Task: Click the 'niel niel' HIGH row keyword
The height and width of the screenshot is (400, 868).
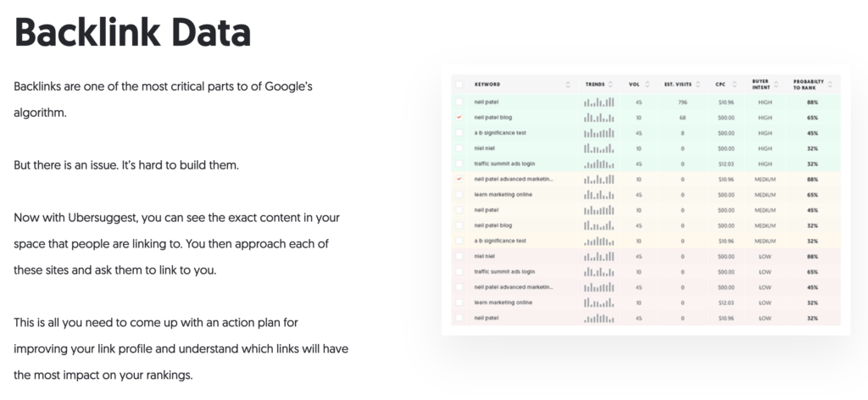Action: [x=484, y=148]
